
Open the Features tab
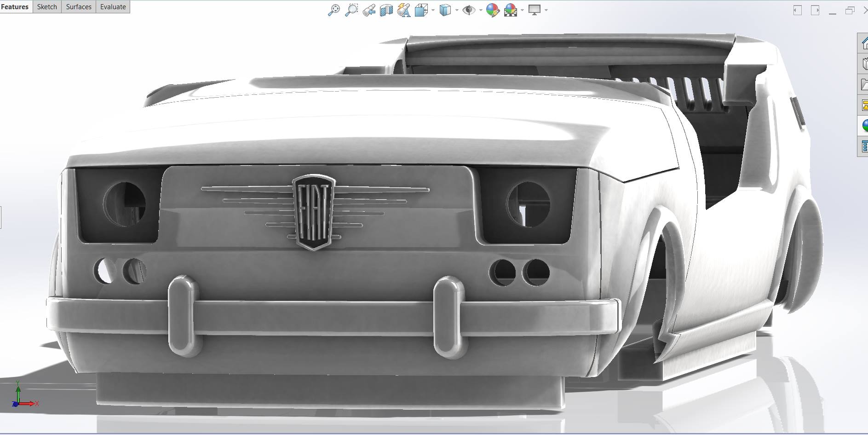pos(15,7)
